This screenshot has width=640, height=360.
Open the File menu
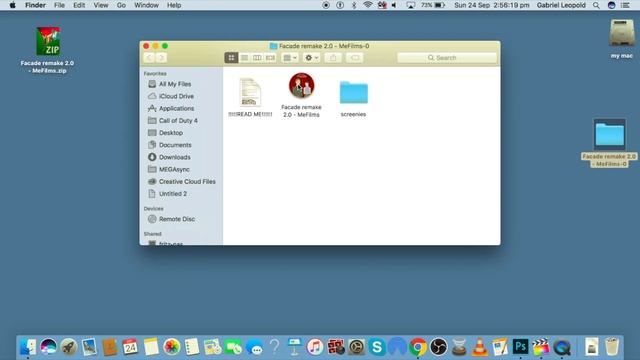point(59,5)
